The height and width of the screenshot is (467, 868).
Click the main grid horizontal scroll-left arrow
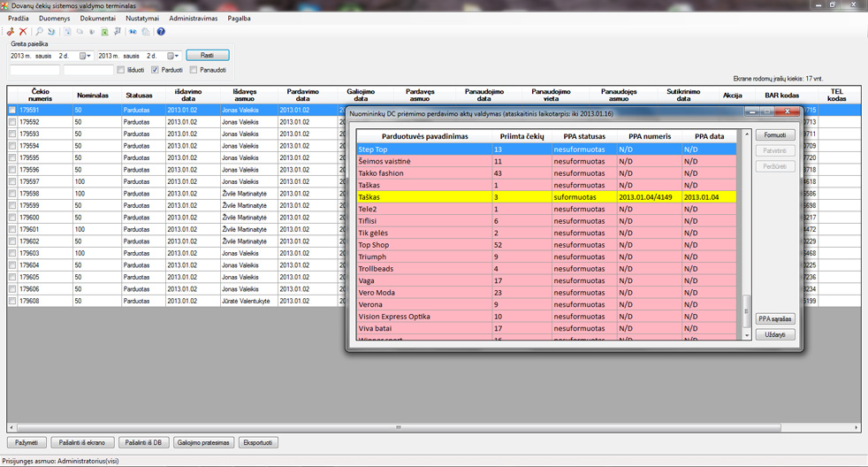(x=11, y=428)
